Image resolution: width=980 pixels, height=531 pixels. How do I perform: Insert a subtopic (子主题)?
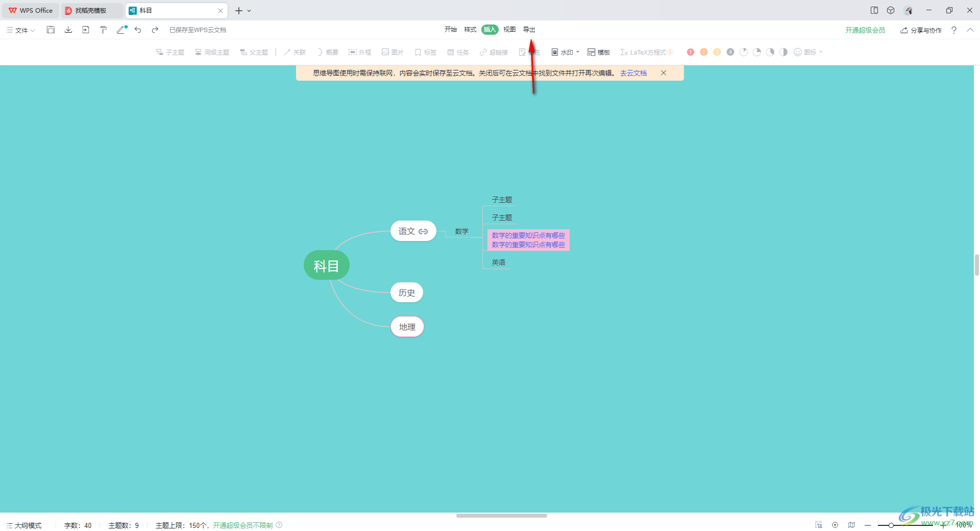tap(170, 52)
